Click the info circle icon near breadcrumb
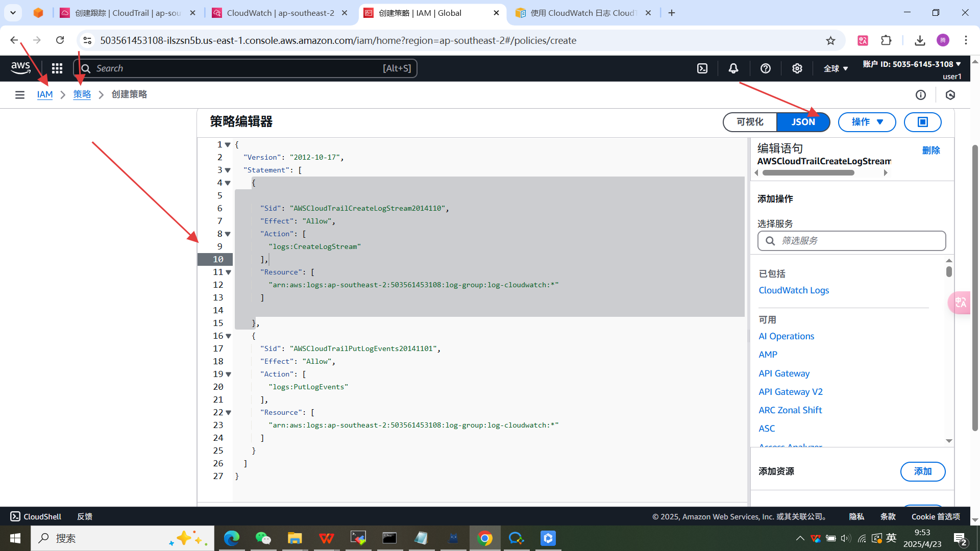The width and height of the screenshot is (980, 551). click(920, 95)
